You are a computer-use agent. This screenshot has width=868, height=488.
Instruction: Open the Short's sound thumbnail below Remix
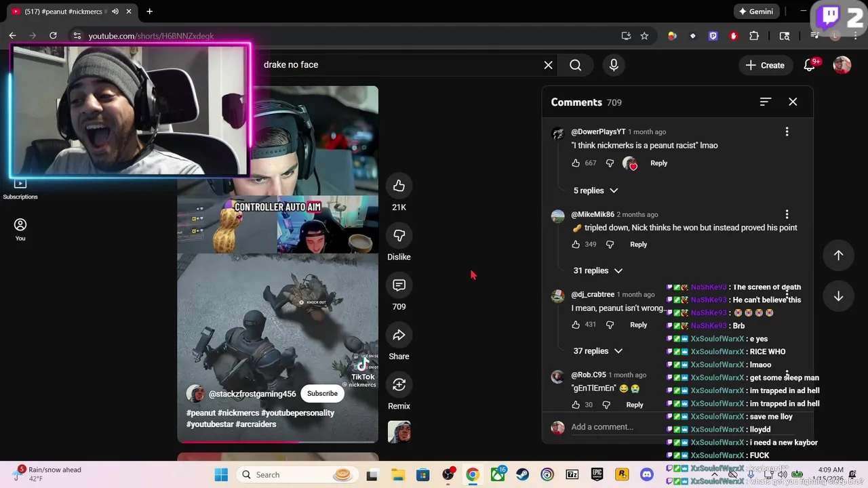399,432
